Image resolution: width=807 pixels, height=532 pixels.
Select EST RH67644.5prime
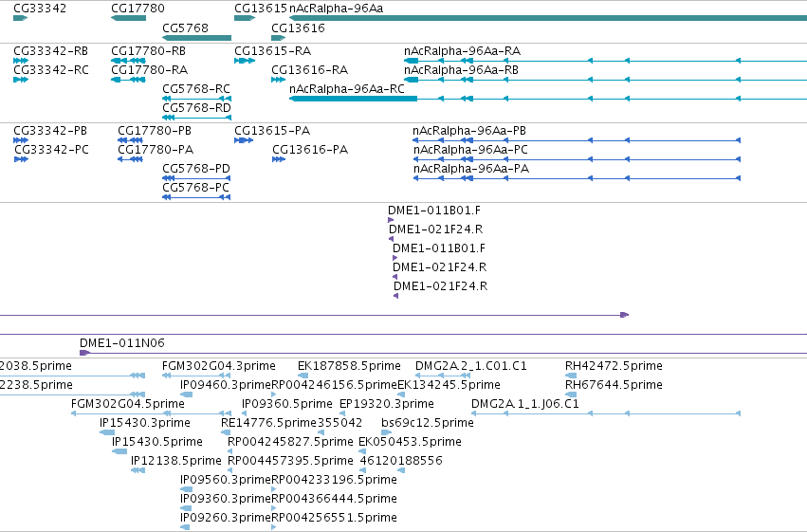click(x=571, y=394)
